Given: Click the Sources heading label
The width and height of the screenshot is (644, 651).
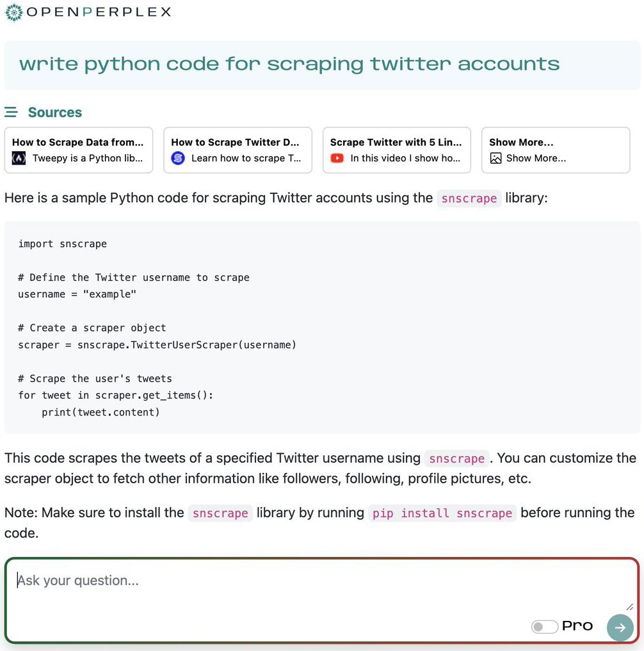Looking at the screenshot, I should [55, 113].
